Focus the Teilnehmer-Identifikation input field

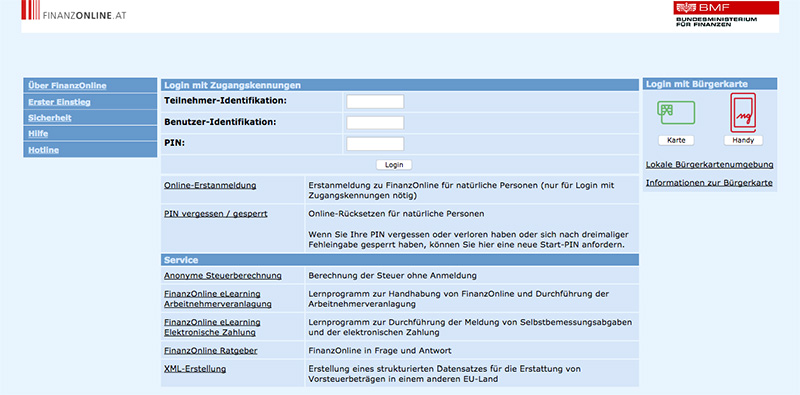[375, 102]
